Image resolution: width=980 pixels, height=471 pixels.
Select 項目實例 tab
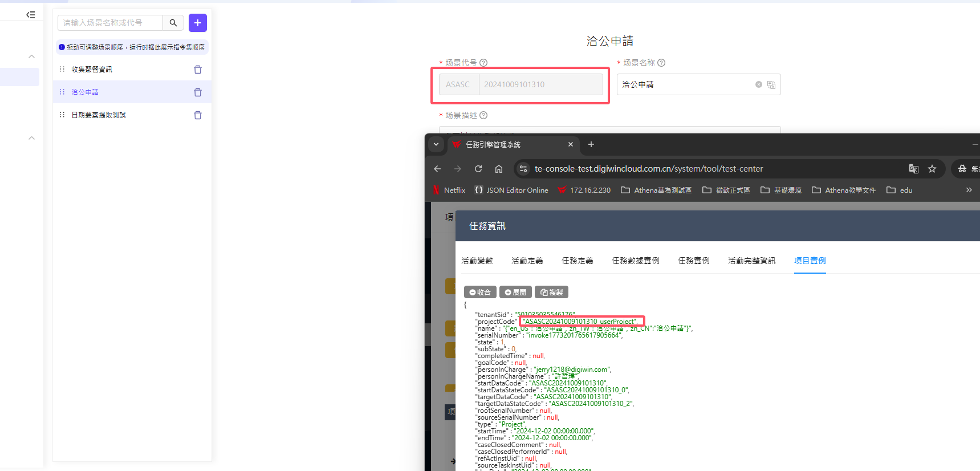tap(810, 261)
